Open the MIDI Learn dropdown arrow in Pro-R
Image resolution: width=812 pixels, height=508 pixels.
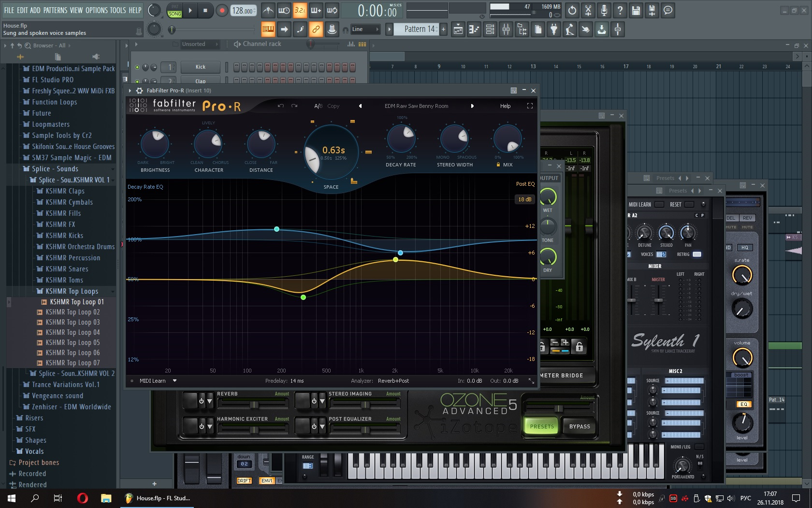tap(175, 381)
